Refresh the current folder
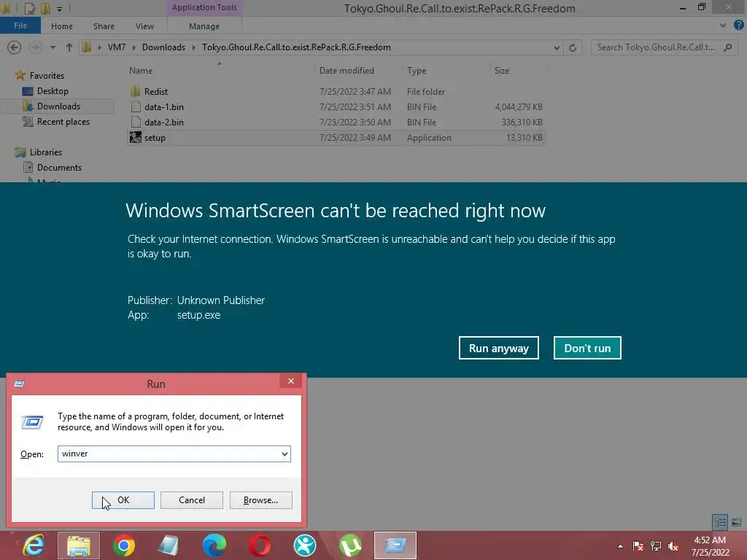Image resolution: width=747 pixels, height=560 pixels. tap(573, 47)
